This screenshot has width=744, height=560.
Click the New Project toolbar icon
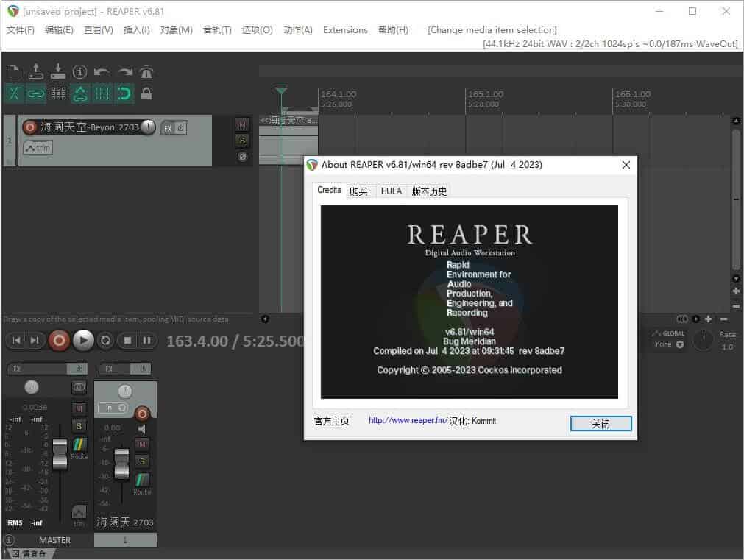(x=14, y=71)
